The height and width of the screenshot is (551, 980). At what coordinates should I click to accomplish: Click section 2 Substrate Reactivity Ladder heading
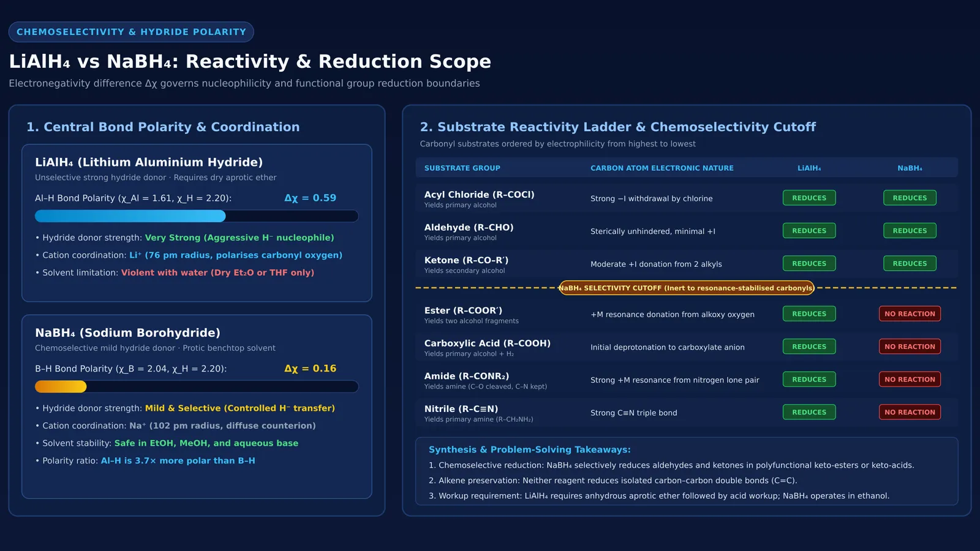click(x=617, y=127)
